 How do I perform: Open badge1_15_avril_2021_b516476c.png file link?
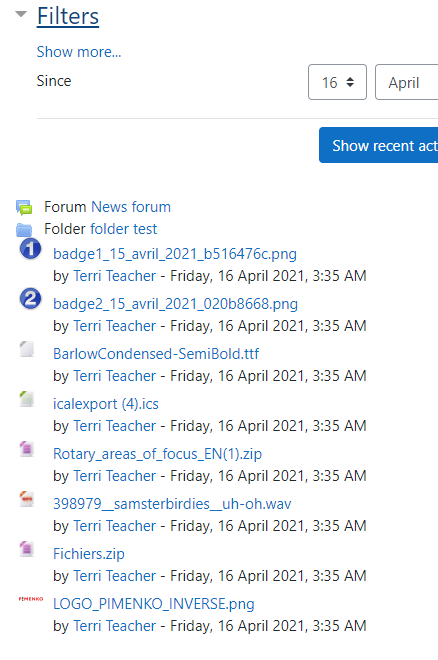(x=175, y=254)
